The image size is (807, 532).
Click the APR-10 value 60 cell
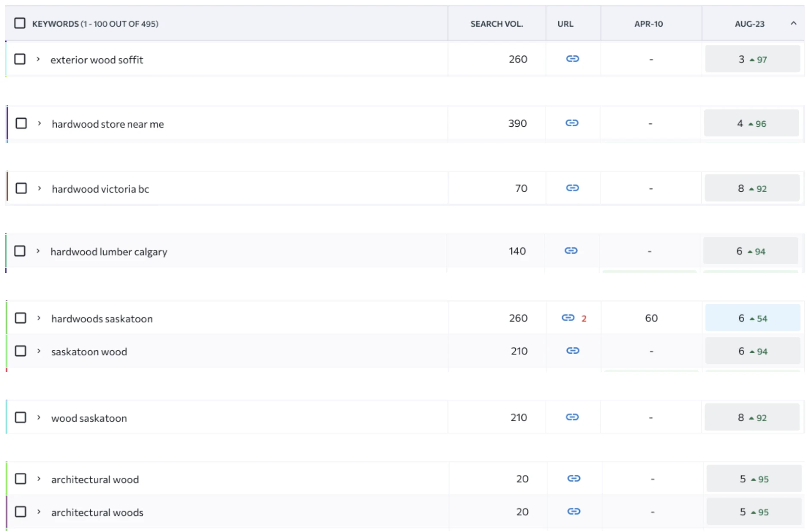651,318
